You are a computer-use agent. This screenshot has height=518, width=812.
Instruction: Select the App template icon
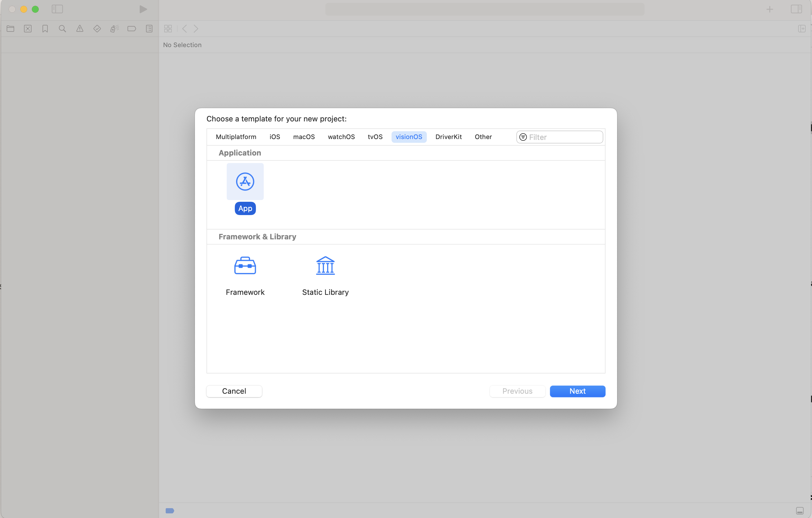[245, 182]
